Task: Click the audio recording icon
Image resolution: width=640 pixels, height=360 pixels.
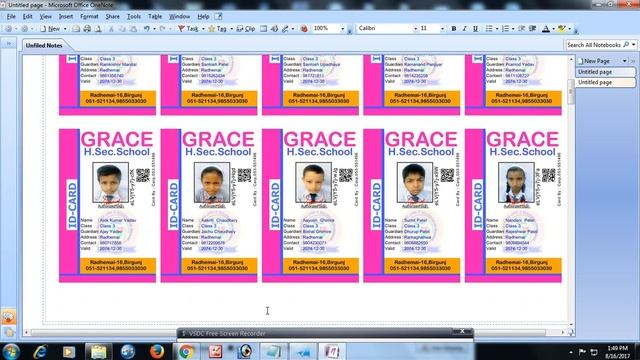Action: [274, 29]
